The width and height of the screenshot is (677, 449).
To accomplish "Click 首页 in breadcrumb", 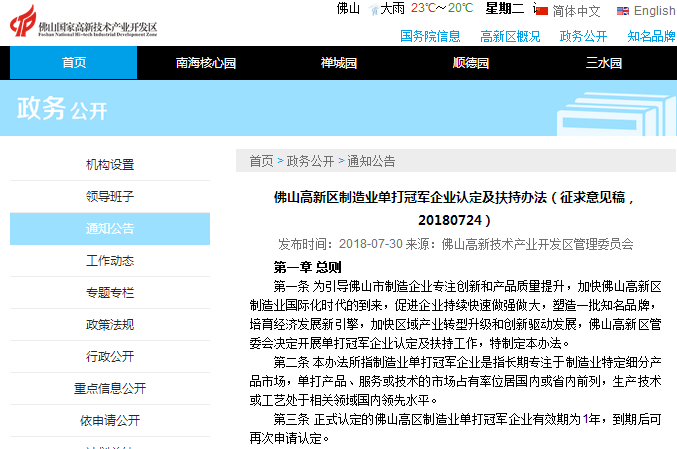I will [262, 161].
